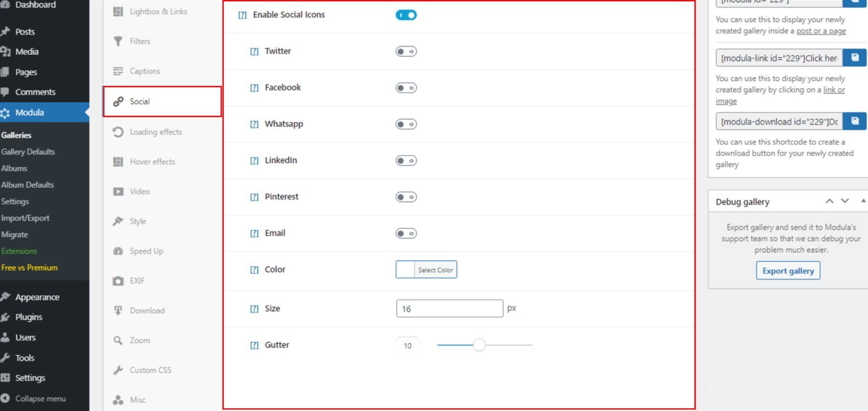The image size is (868, 411).
Task: Turn on the Facebook sharing toggle
Action: click(406, 88)
